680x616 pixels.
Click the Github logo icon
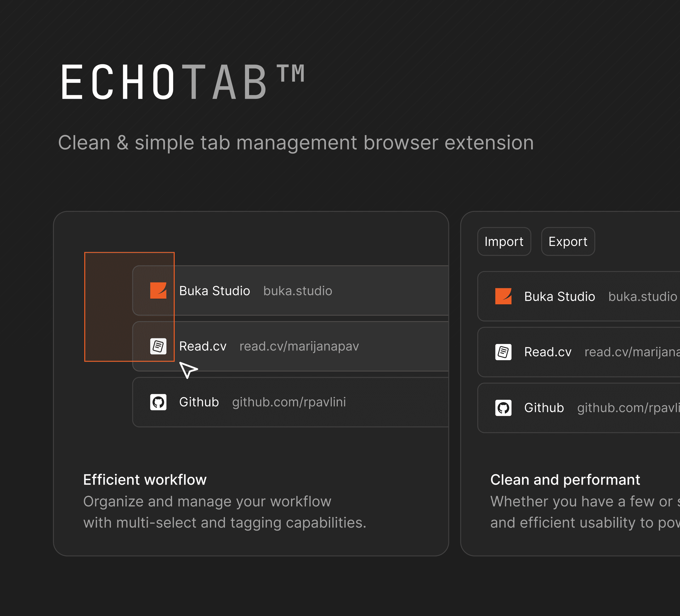point(157,402)
